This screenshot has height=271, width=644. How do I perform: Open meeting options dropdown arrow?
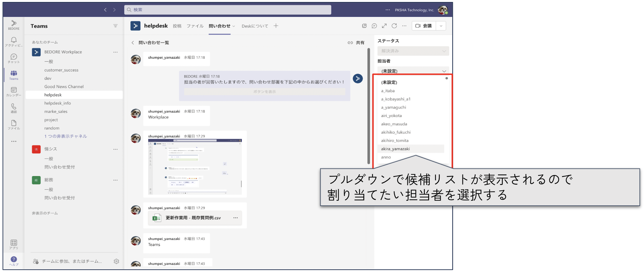point(441,26)
